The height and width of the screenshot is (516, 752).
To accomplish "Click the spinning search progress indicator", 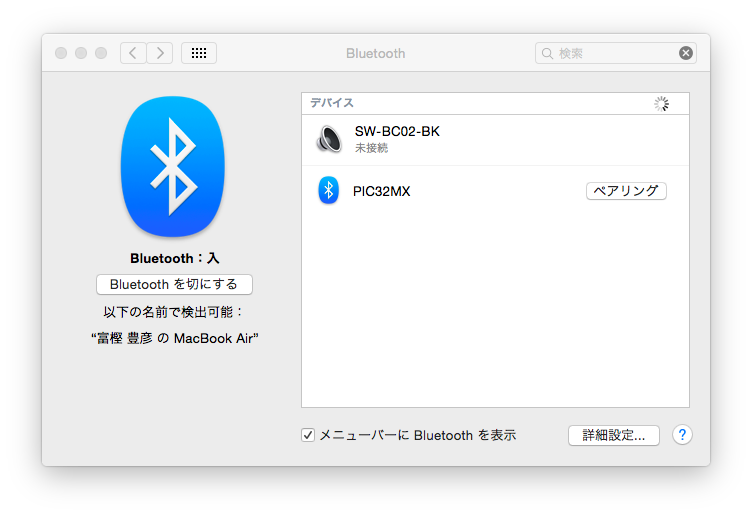I will coord(661,104).
